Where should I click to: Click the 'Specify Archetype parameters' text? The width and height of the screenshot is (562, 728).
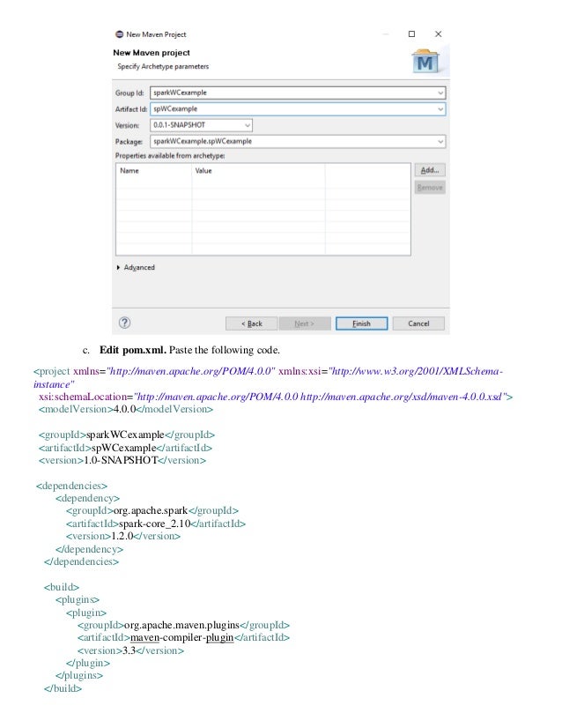click(163, 66)
